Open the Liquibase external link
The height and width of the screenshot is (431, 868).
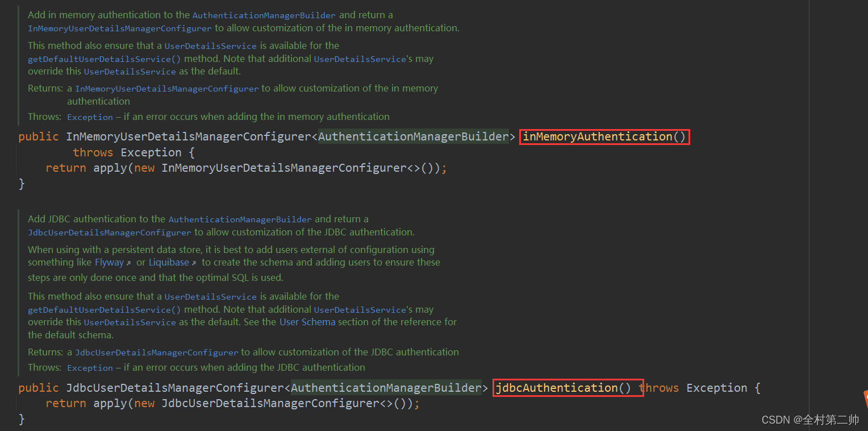click(x=169, y=262)
